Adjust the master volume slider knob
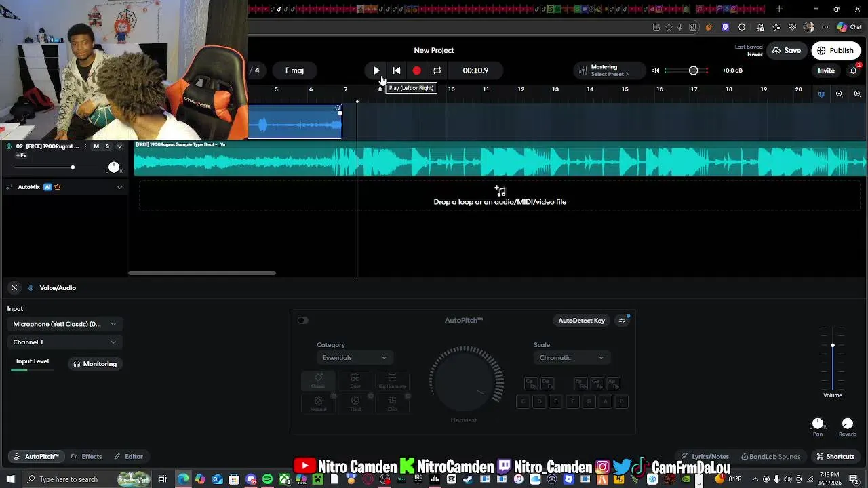 (693, 70)
